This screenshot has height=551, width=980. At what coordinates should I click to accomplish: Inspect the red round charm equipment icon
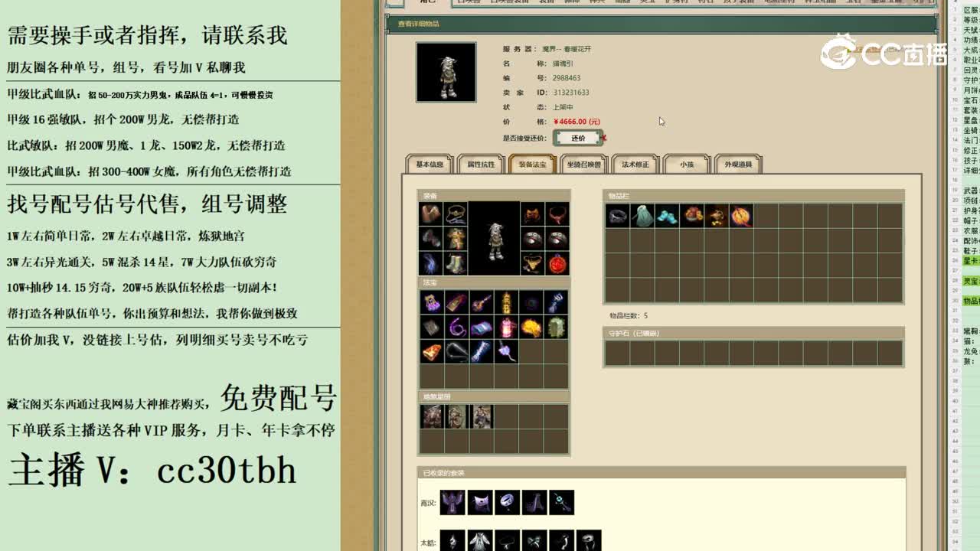557,262
